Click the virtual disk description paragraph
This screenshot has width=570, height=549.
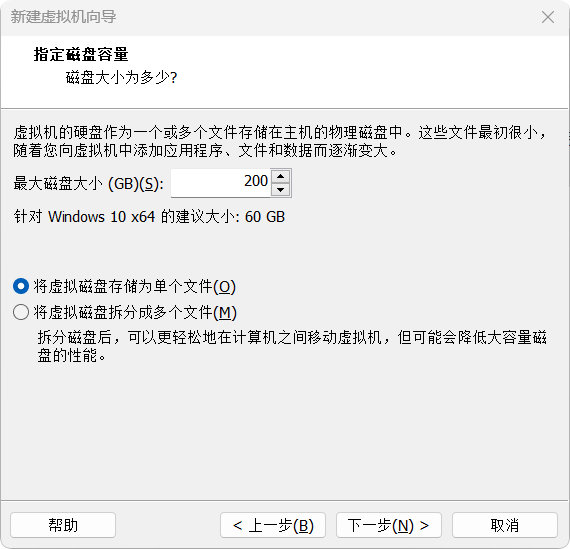tap(280, 141)
